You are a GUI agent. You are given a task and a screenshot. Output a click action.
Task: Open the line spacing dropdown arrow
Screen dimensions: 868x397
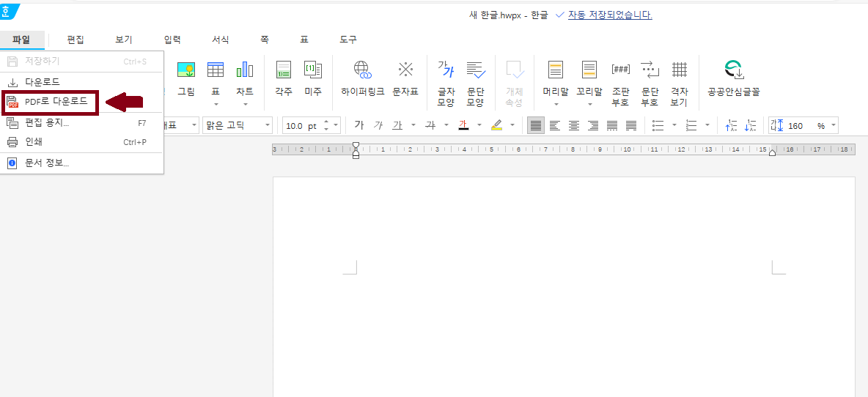[833, 125]
